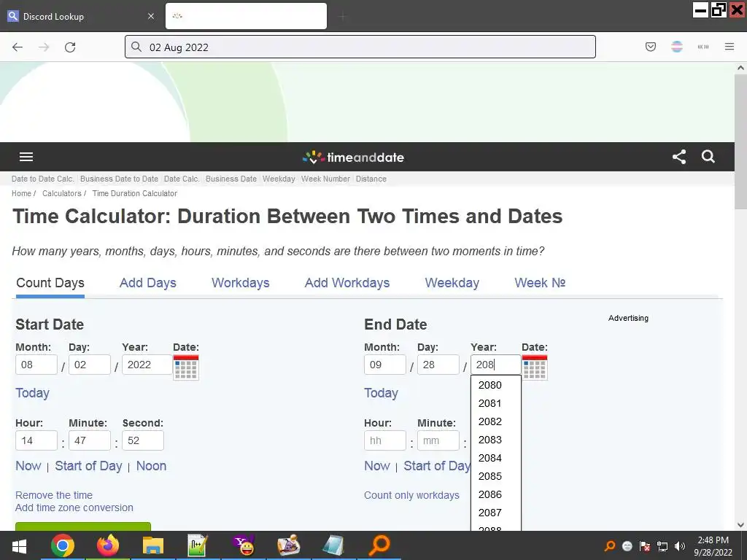The image size is (747, 560).
Task: Click Now under End Date time
Action: pos(377,466)
